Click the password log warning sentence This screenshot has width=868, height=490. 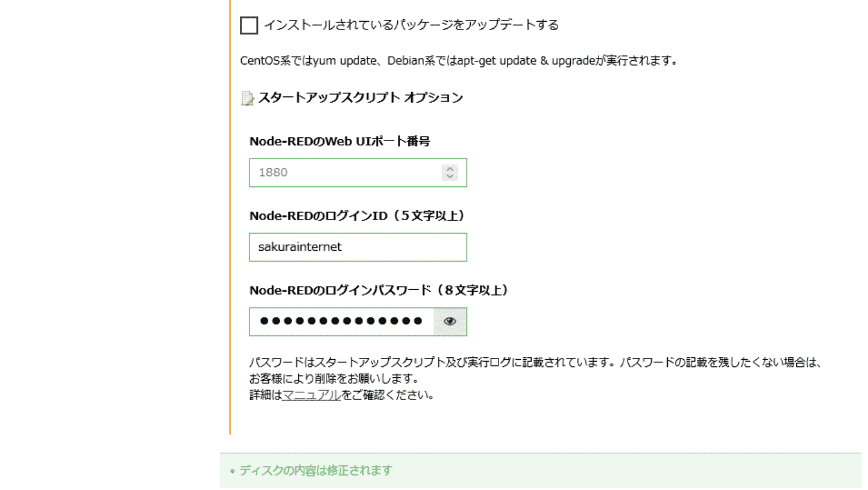pyautogui.click(x=535, y=363)
